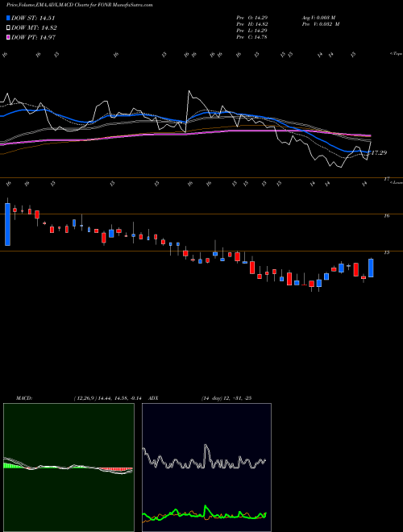Click the MACD values '(12,26,9) 14.44, 14.58, -0.14'
The width and height of the screenshot is (403, 532).
pyautogui.click(x=106, y=398)
